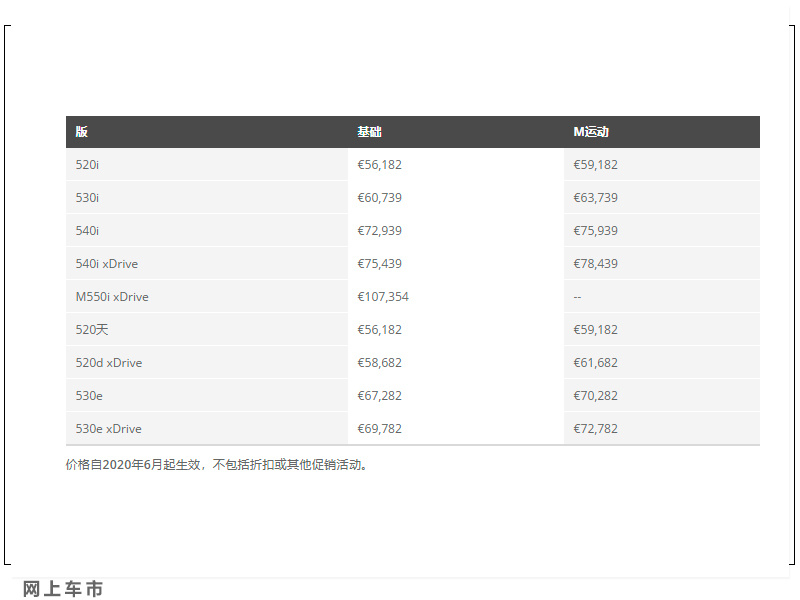Screen dimensions: 800x600
Task: Click the price note starting 价格自2020年6月起生效
Action: tap(217, 465)
